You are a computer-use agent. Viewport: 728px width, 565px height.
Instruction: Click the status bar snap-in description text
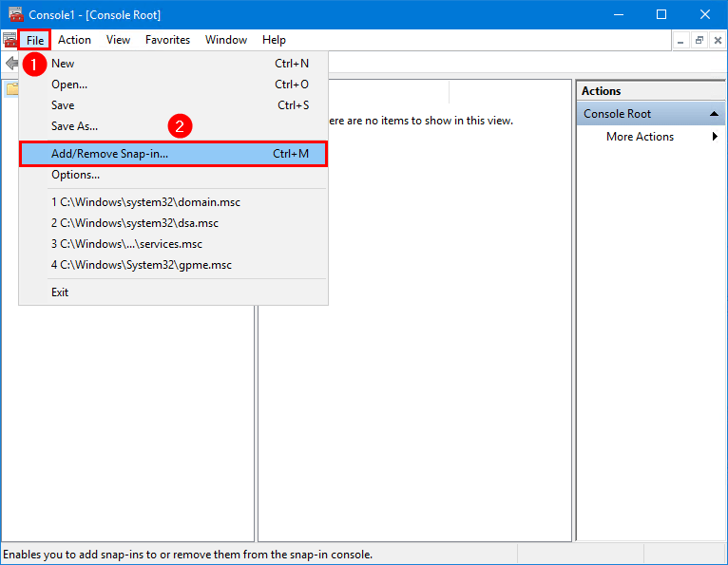point(187,555)
